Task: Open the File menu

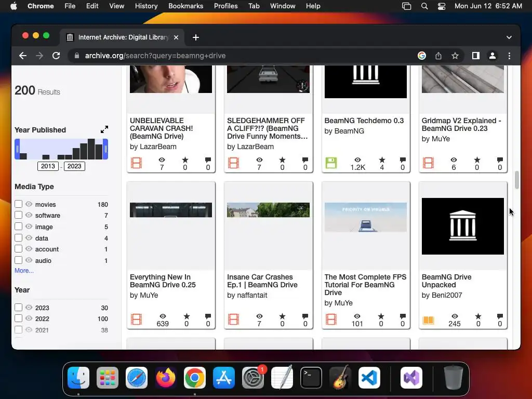Action: [x=70, y=6]
